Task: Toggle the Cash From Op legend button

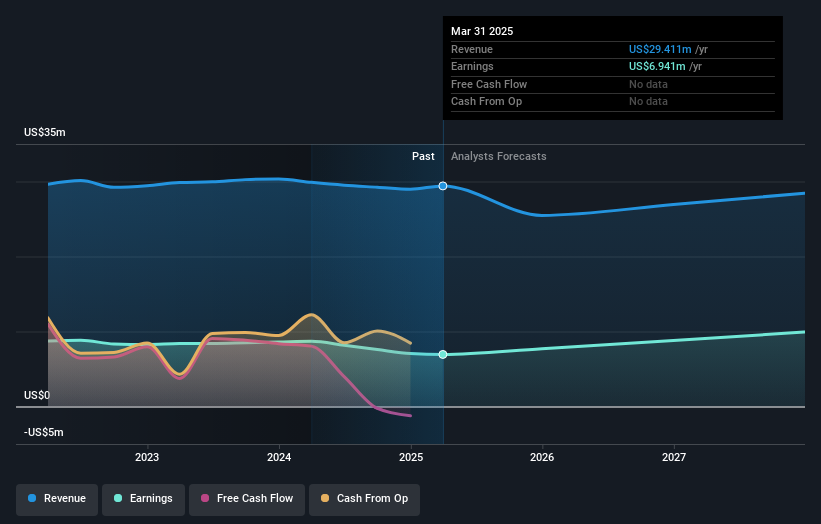Action: point(364,499)
